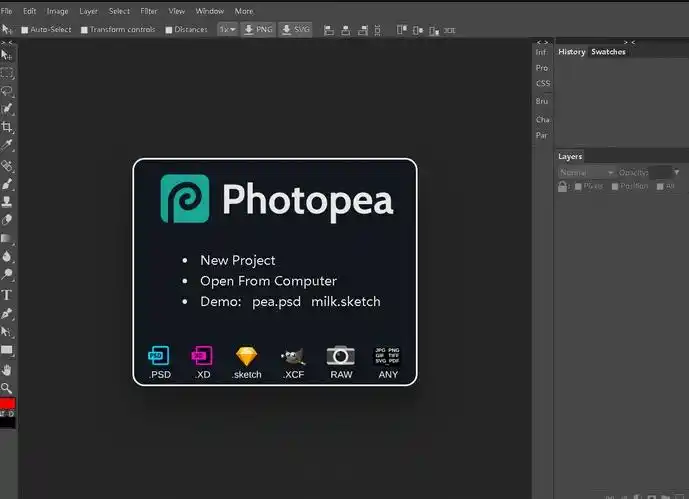
Task: Choose the Clone Stamp tool
Action: click(x=7, y=202)
